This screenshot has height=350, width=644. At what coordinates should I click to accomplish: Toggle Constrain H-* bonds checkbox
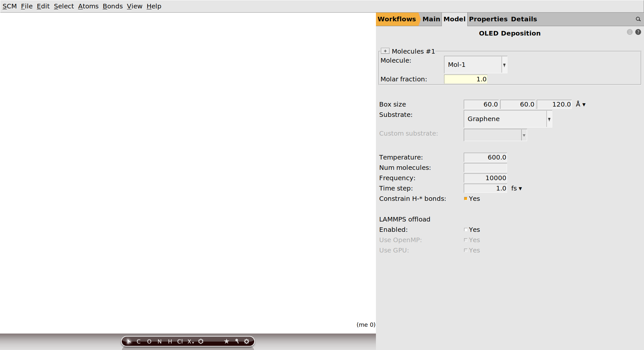click(x=466, y=199)
